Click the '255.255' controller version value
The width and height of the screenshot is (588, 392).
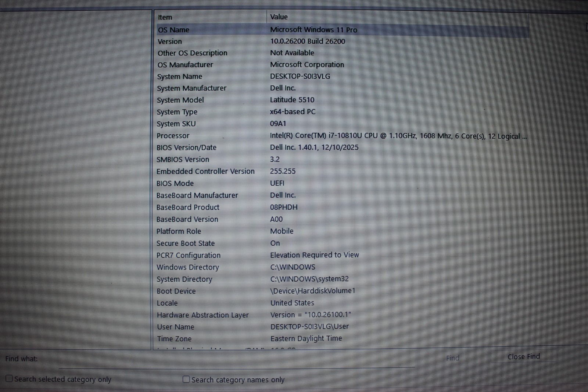(x=283, y=171)
